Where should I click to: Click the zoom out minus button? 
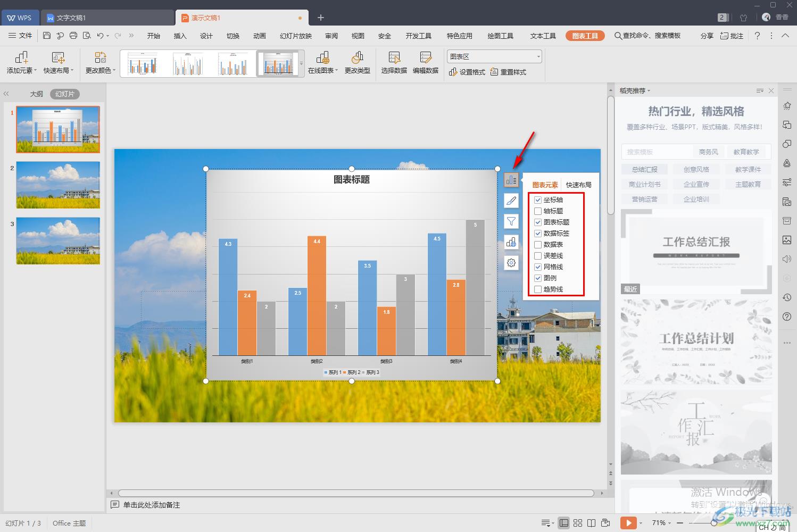click(679, 523)
